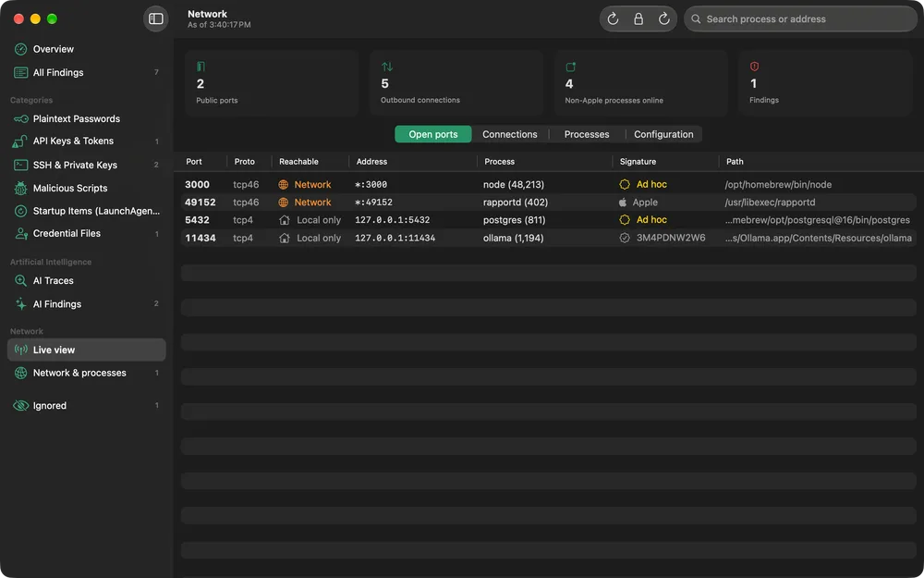This screenshot has height=578, width=924.
Task: Select port 49152 in the table
Action: pos(201,203)
